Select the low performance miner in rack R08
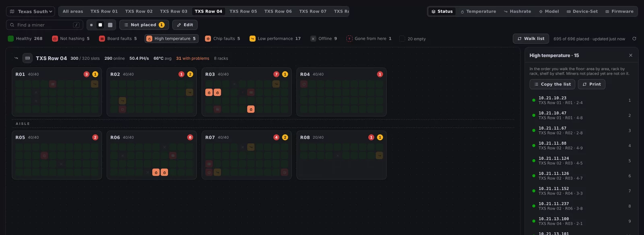The width and height of the screenshot is (644, 235). [x=379, y=155]
